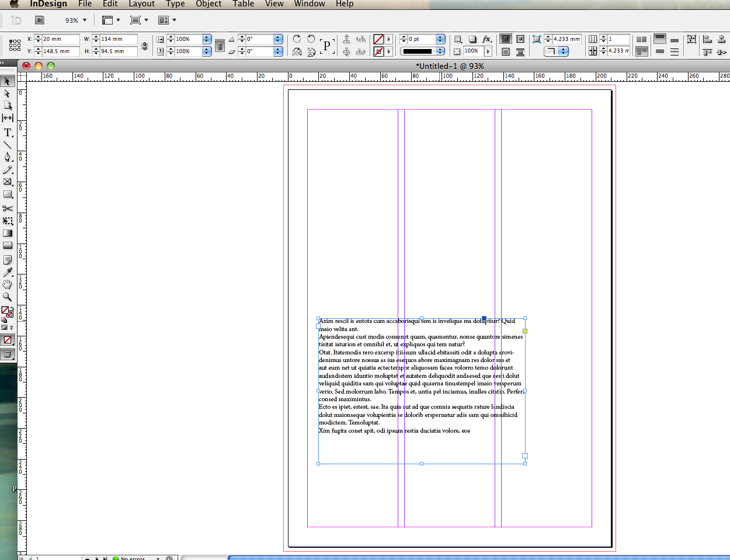
Task: Open the Object menu
Action: click(208, 4)
